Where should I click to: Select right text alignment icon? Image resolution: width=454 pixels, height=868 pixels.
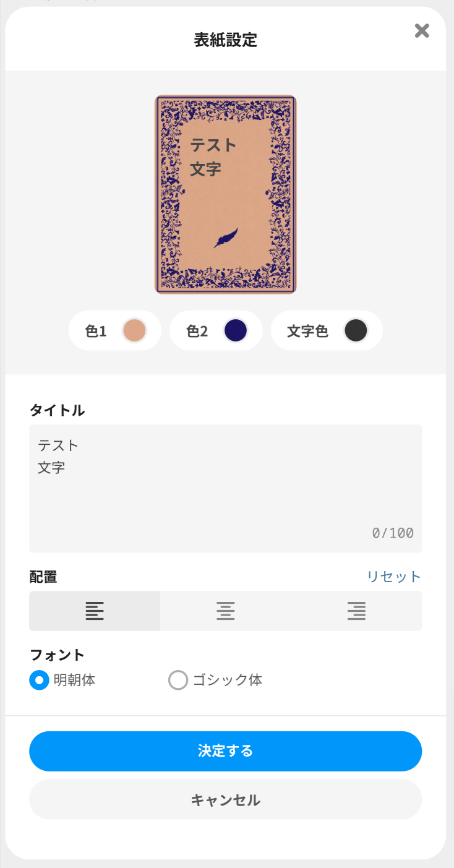356,611
